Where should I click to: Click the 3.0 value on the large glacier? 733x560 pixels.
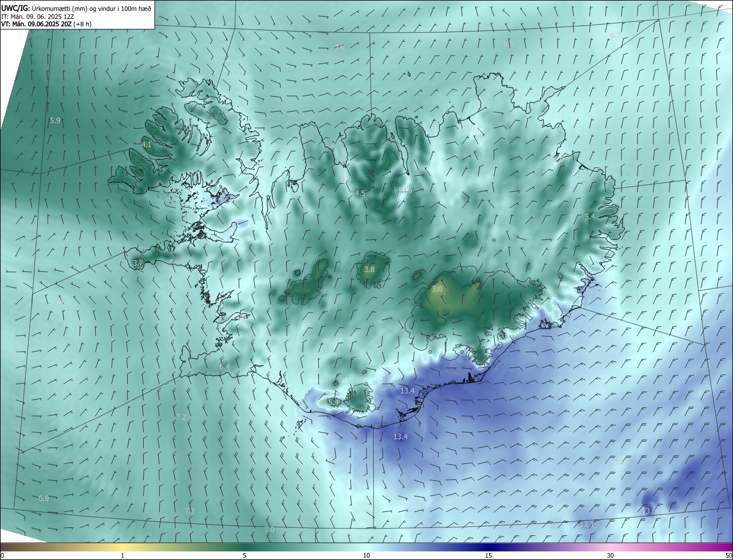click(436, 289)
